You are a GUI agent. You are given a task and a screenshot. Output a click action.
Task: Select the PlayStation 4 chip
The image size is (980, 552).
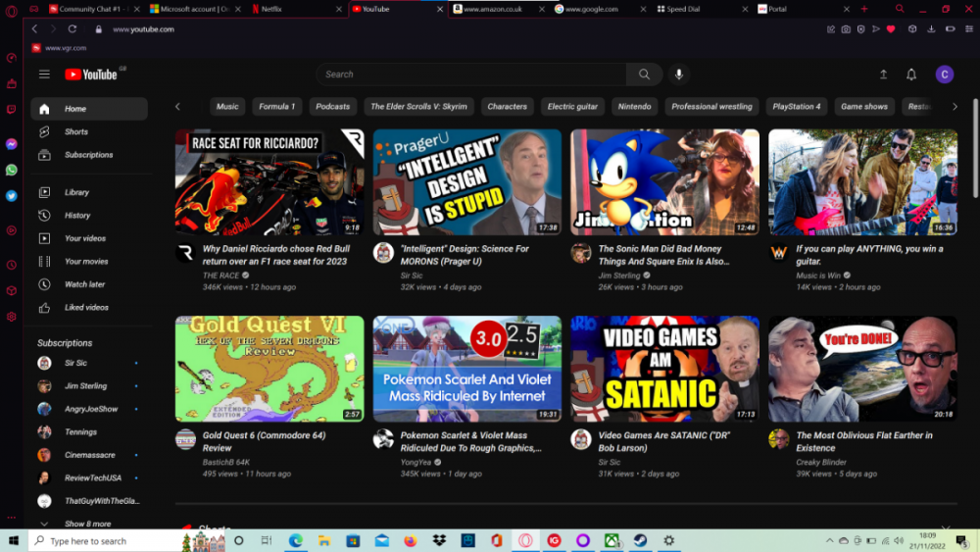[x=796, y=107]
